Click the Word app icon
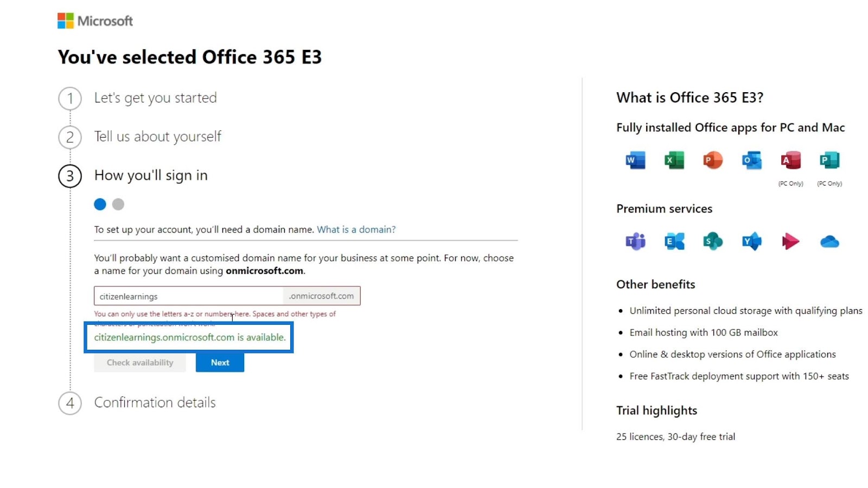 635,160
